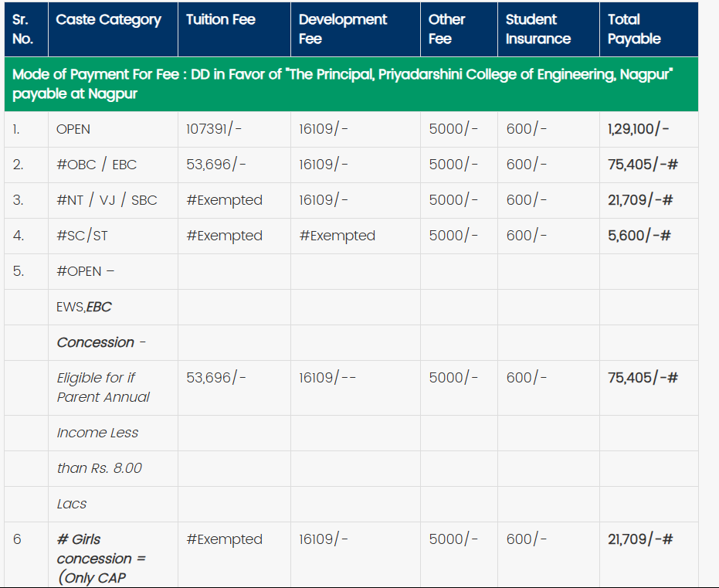This screenshot has width=719, height=588.
Task: Select other fee 5000/- in Girls concession row
Action: [x=453, y=539]
